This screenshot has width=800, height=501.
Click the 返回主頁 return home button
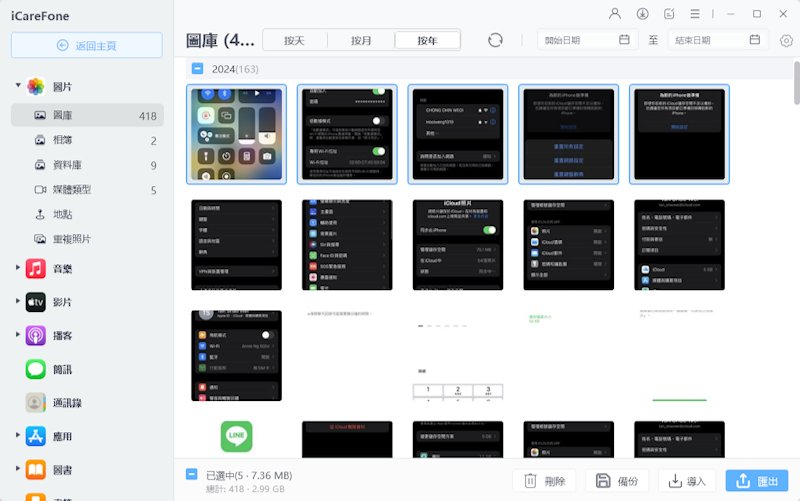pyautogui.click(x=87, y=45)
